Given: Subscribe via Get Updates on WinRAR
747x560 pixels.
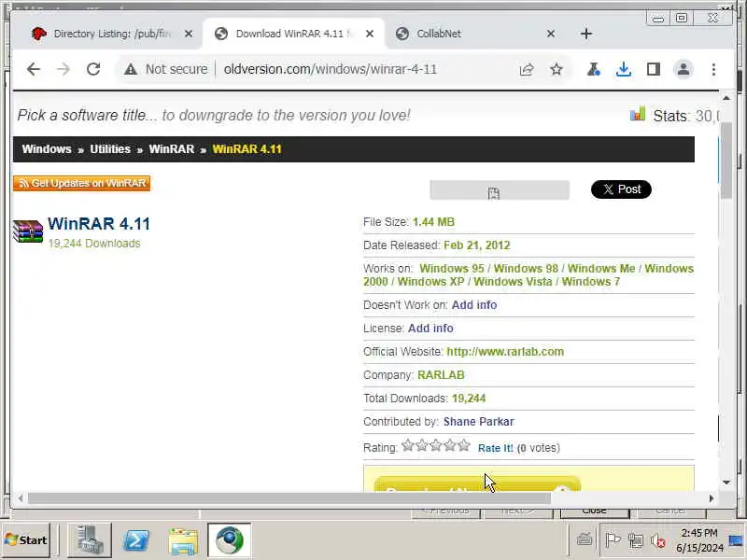Looking at the screenshot, I should 81,183.
